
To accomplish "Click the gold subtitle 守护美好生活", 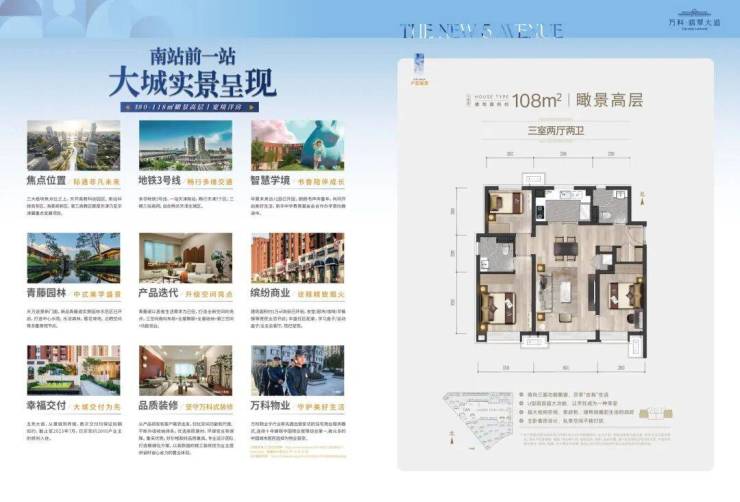I will [x=321, y=407].
